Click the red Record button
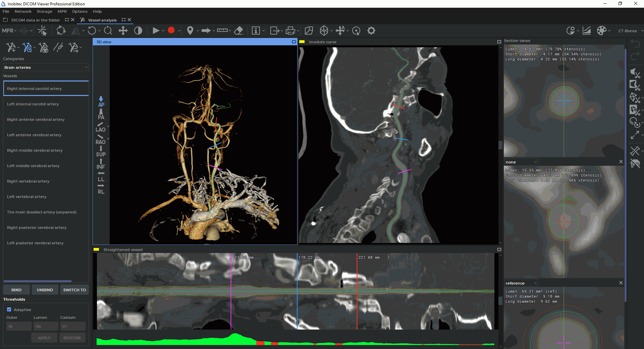 pyautogui.click(x=171, y=30)
